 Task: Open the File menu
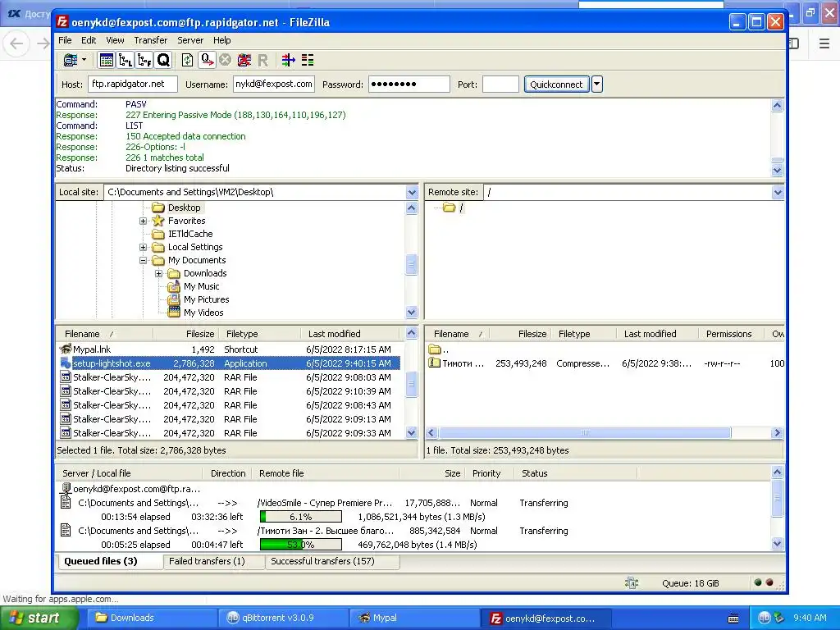(65, 40)
